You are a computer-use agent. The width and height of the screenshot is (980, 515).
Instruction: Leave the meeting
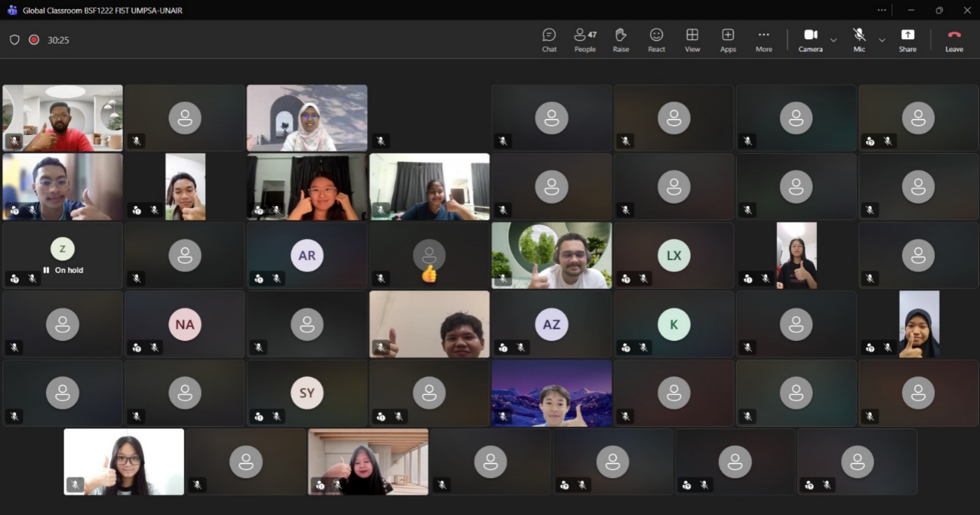(954, 40)
